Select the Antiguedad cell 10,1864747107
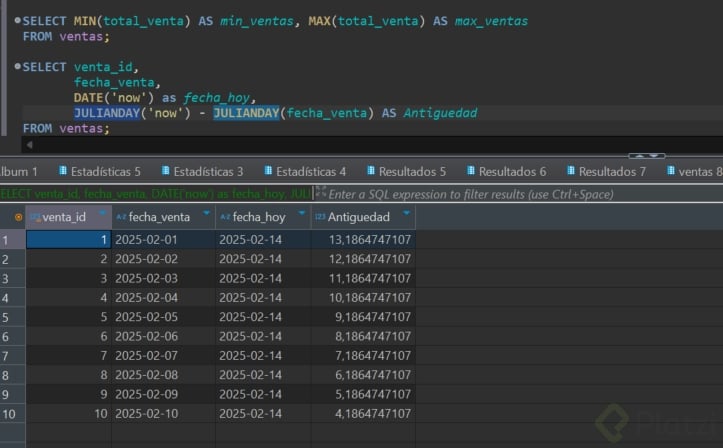 [x=363, y=298]
